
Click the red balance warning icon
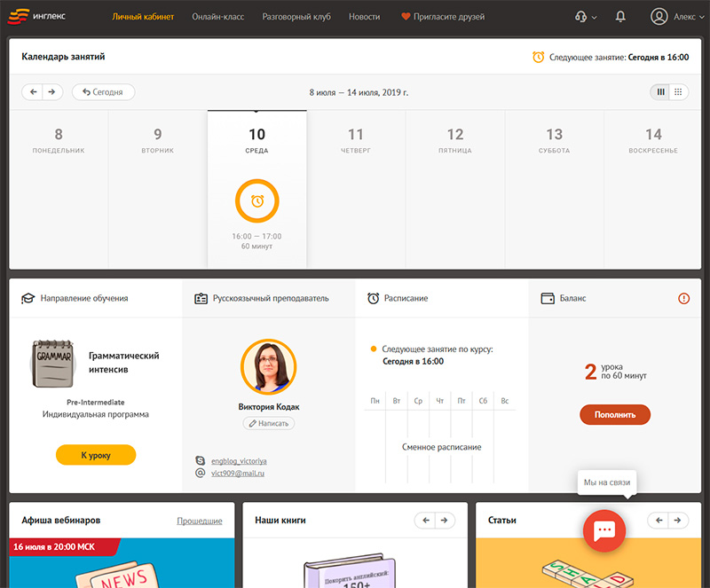[x=683, y=299]
